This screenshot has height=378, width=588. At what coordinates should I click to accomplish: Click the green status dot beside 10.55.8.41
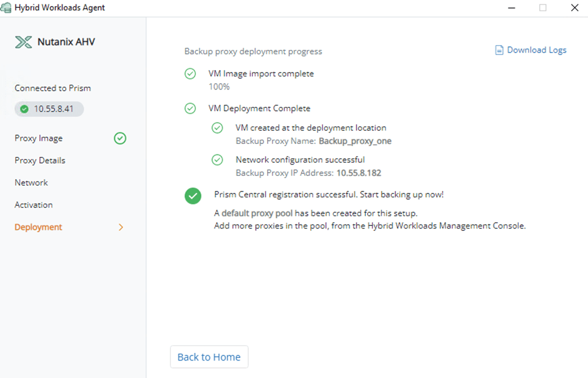[x=24, y=109]
